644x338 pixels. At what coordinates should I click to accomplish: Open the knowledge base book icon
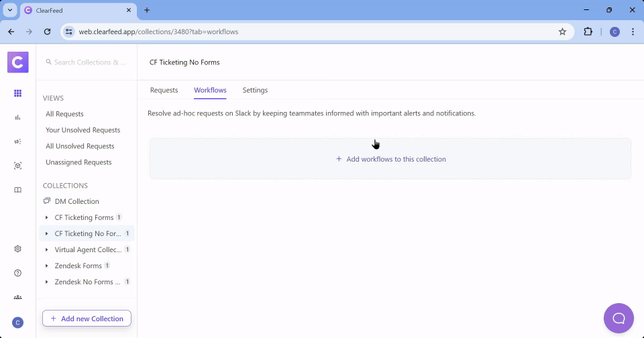pyautogui.click(x=18, y=190)
